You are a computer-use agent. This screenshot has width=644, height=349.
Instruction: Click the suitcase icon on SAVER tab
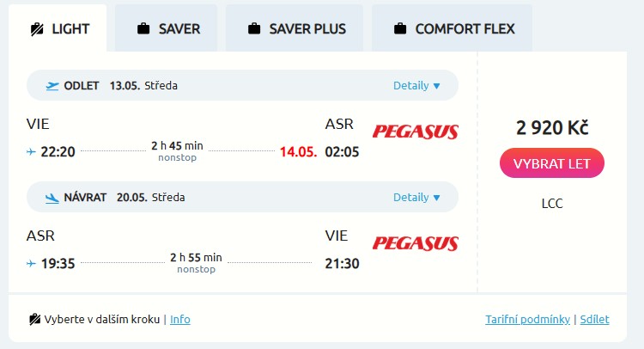click(143, 28)
